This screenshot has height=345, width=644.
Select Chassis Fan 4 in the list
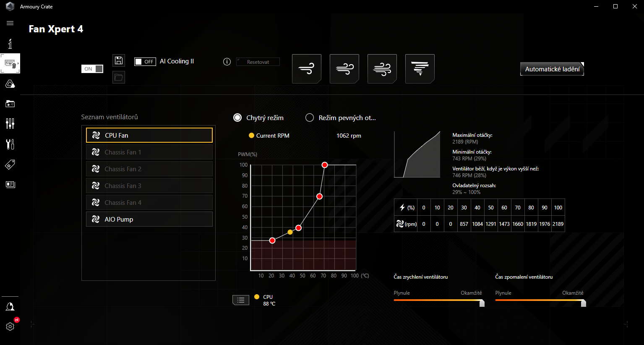point(149,202)
